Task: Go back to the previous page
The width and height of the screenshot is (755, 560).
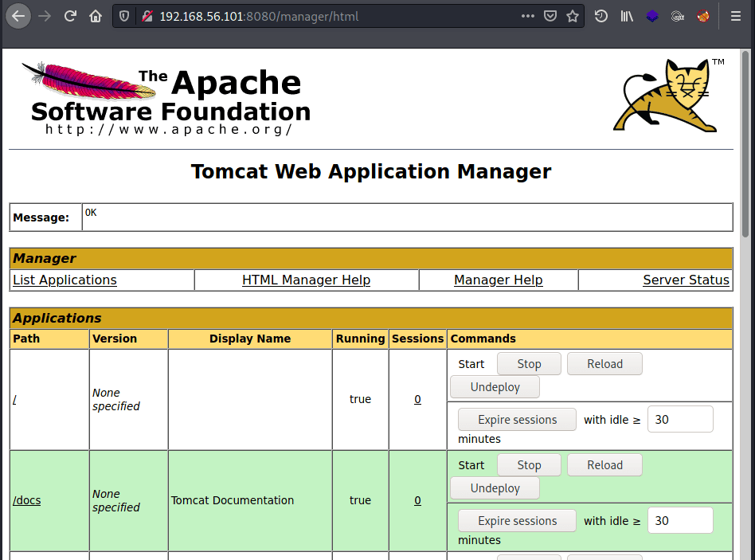Action: 18,17
